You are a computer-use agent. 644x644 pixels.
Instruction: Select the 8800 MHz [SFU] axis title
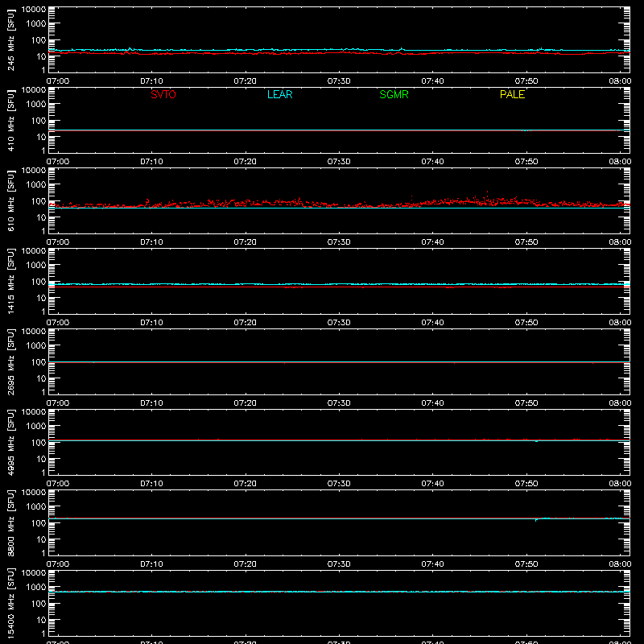click(10, 523)
